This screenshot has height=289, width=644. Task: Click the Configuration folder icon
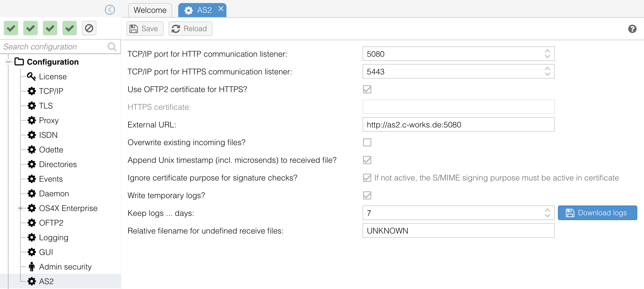(19, 62)
